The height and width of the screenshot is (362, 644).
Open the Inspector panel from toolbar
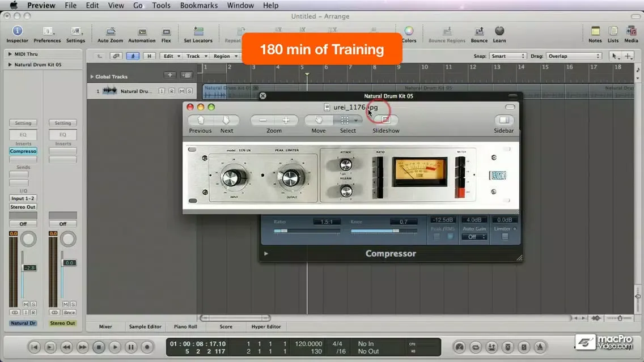point(17,33)
